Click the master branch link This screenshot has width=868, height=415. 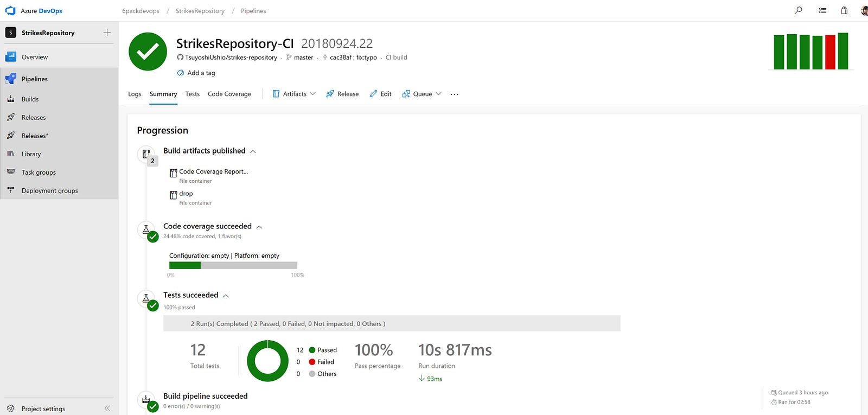coord(303,57)
